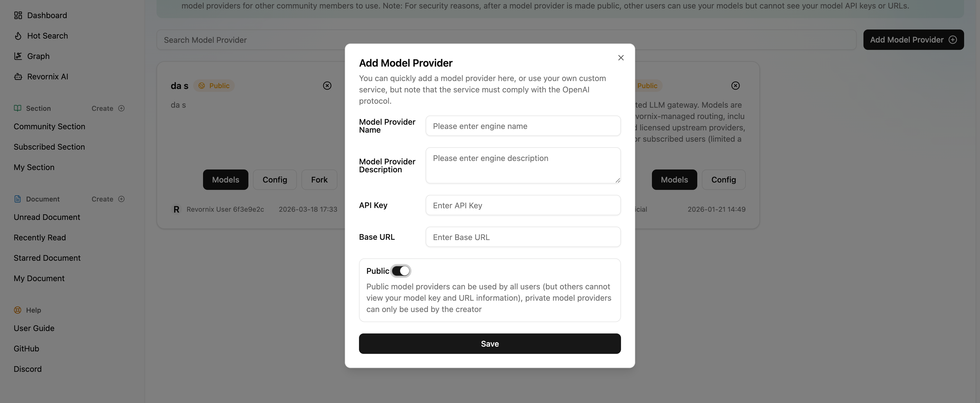
Task: Select the Base URL text field
Action: click(523, 237)
